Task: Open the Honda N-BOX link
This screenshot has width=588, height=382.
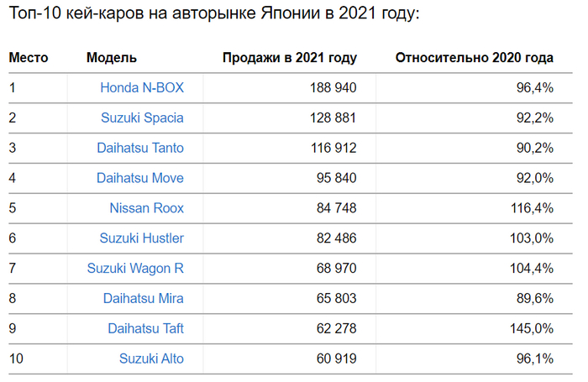Action: click(141, 87)
